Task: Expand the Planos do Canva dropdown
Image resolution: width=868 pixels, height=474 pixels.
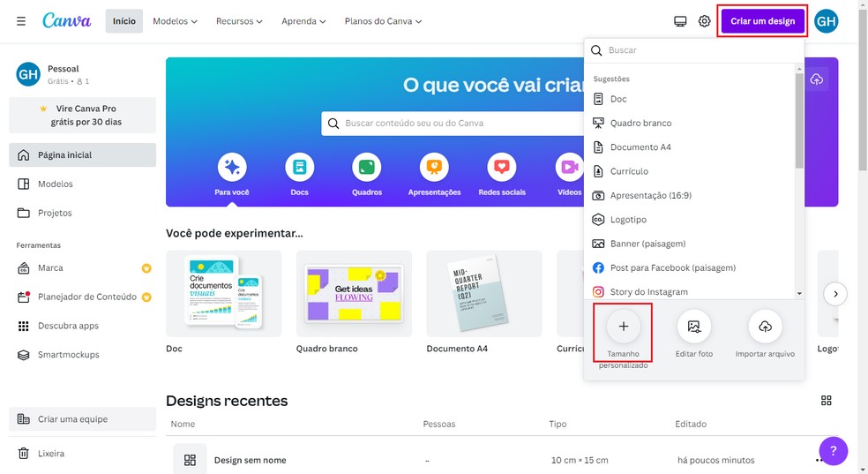Action: pyautogui.click(x=383, y=21)
